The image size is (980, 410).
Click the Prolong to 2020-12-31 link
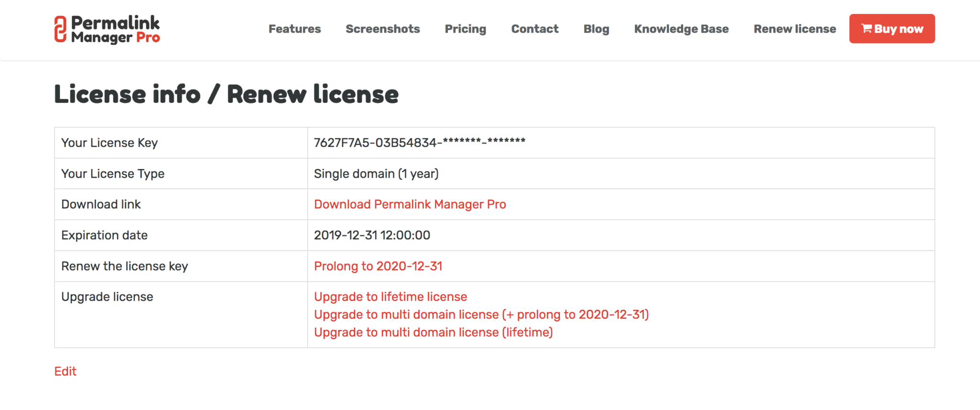click(378, 266)
